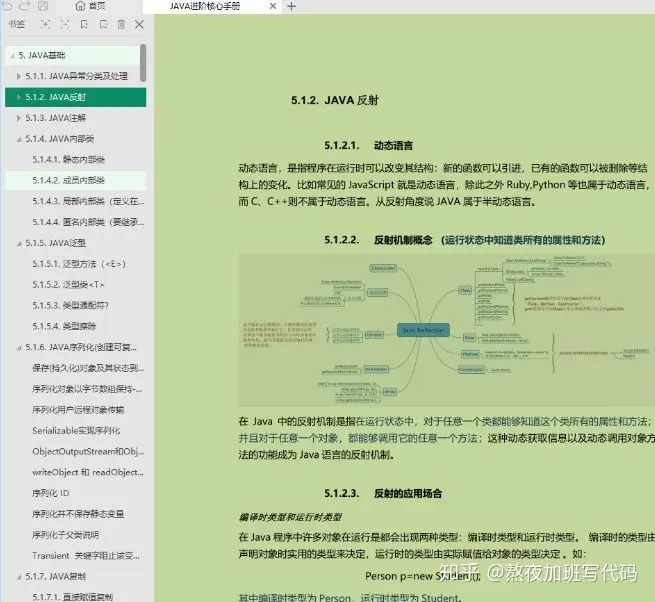Select bookmark 5.1.4. JAVA内部类
This screenshot has width=655, height=602.
click(60, 139)
